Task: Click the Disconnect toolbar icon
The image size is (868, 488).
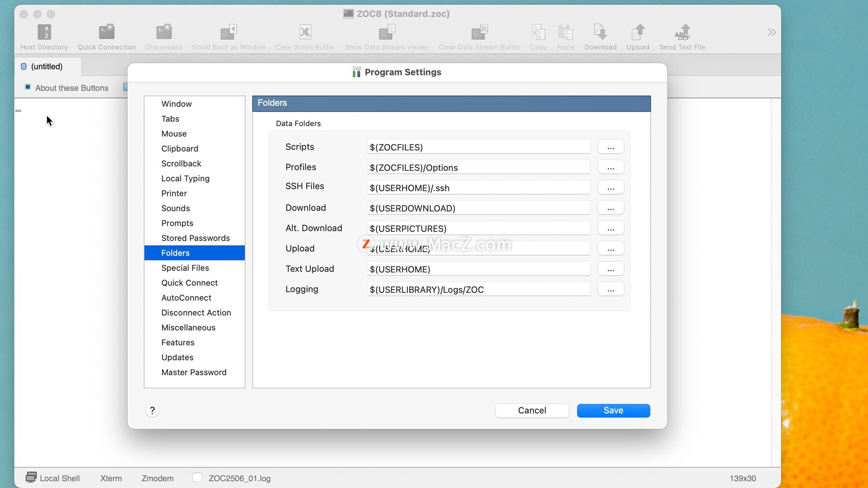Action: click(164, 32)
